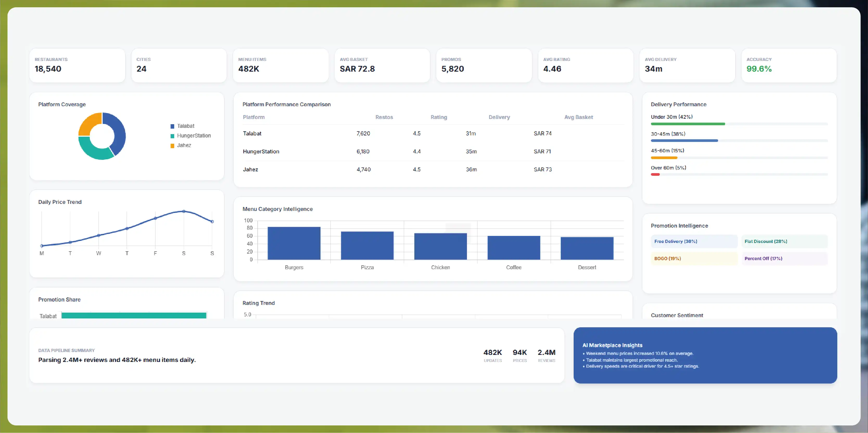Click the Avg Basket column header
The height and width of the screenshot is (433, 868).
pyautogui.click(x=579, y=117)
